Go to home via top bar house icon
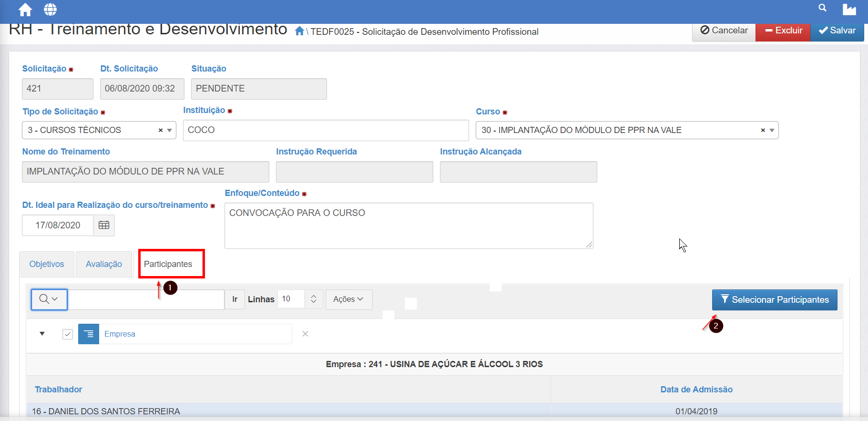868x421 pixels. tap(25, 10)
